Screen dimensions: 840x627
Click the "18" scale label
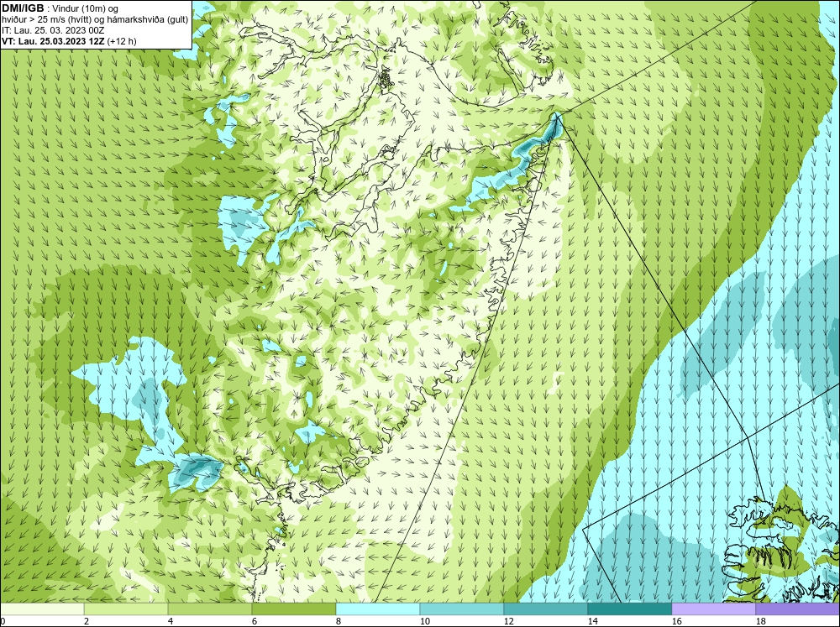[760, 621]
